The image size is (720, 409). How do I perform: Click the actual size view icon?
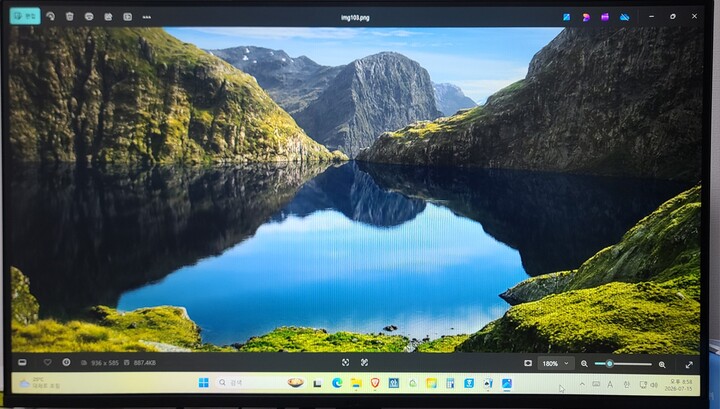pos(365,363)
